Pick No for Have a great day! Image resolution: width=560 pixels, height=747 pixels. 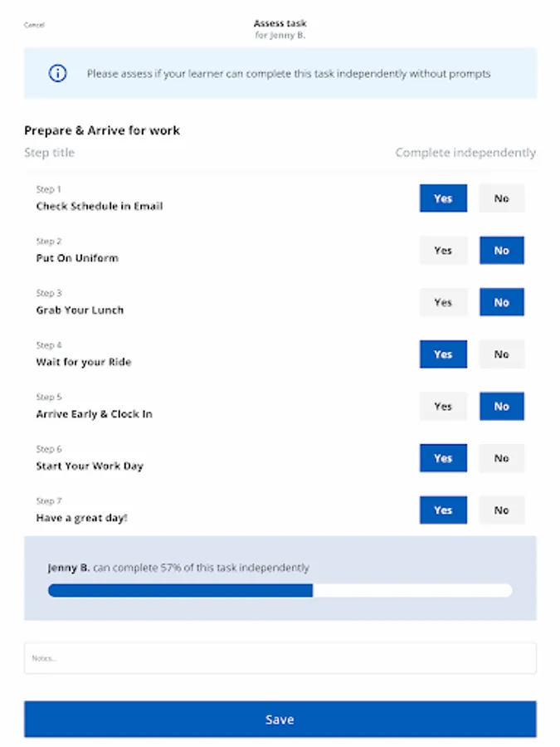(502, 510)
